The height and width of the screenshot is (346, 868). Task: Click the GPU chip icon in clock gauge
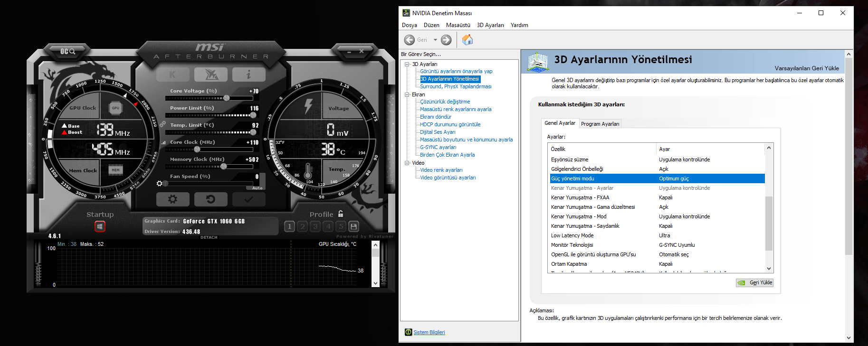tap(115, 108)
